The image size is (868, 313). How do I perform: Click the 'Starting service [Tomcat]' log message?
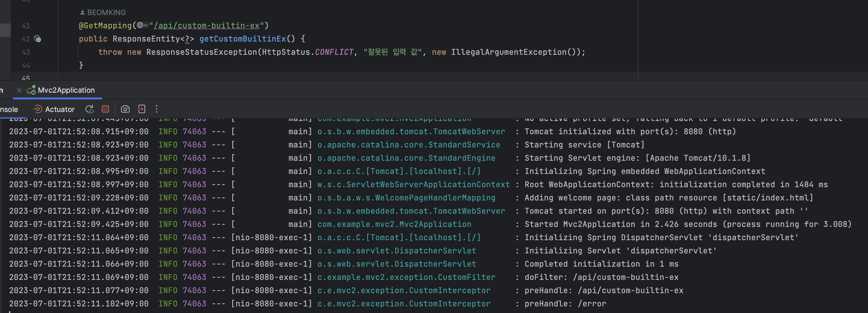[584, 145]
